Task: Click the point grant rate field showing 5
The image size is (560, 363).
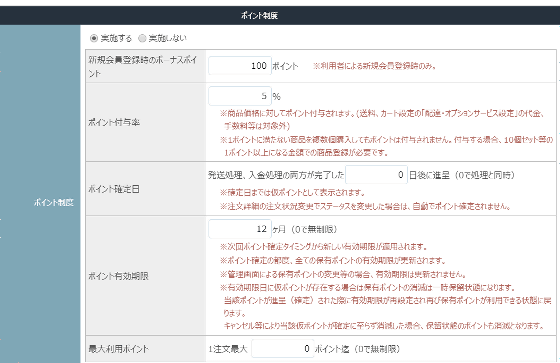Action: pos(240,96)
